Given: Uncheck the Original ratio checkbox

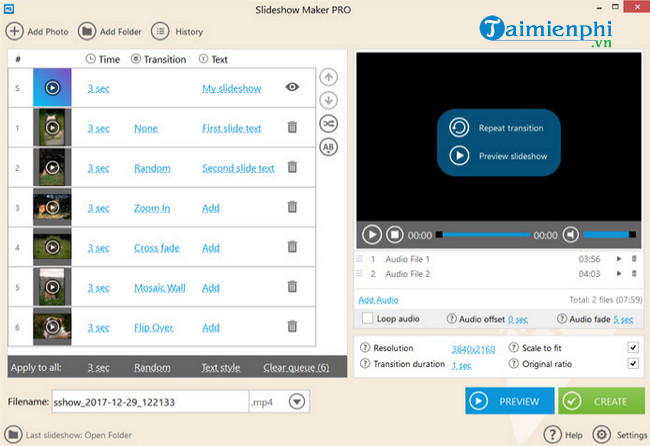Looking at the screenshot, I should point(632,364).
